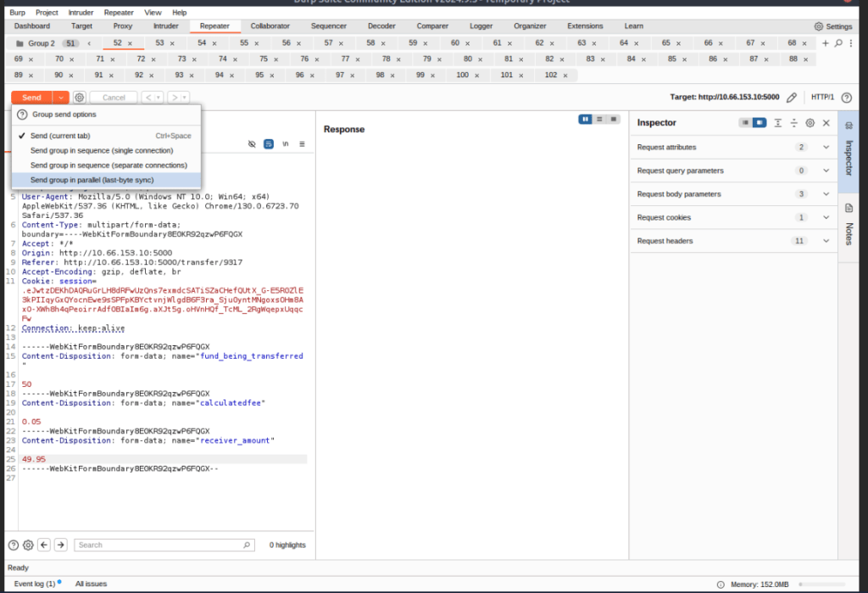Collapse all Inspector sections icon

point(793,122)
